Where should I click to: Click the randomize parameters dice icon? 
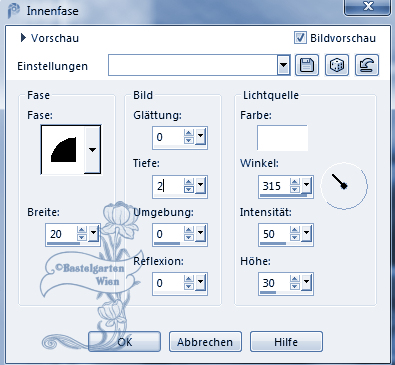pyautogui.click(x=337, y=65)
